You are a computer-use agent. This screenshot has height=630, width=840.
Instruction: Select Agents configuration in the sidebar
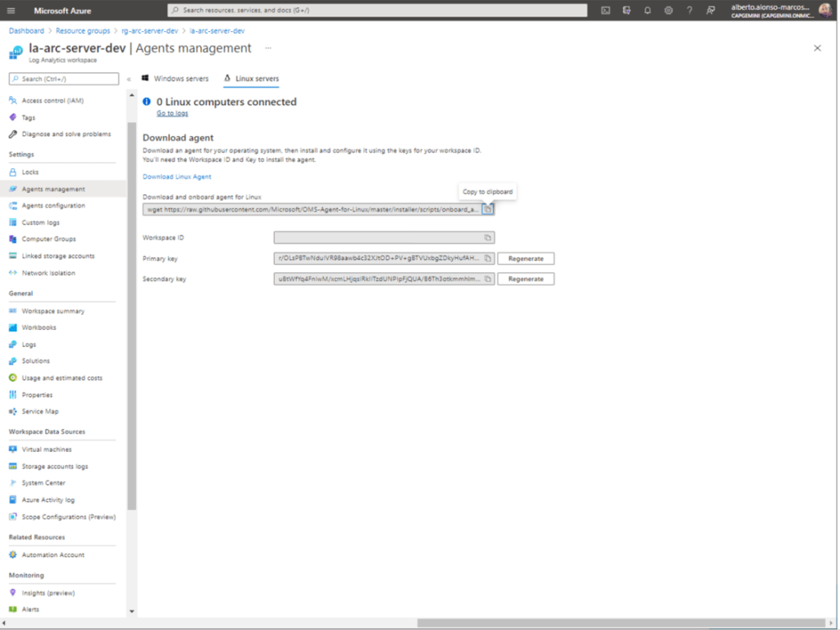tap(53, 206)
